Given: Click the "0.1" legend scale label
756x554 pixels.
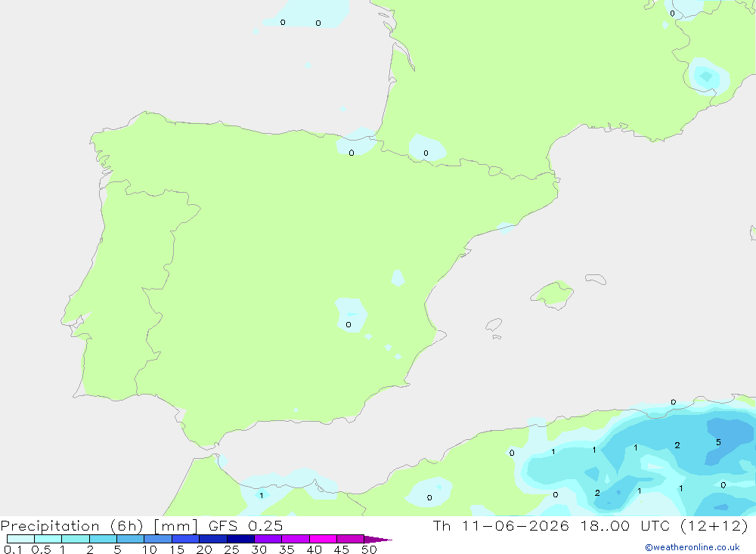Looking at the screenshot, I should (13, 549).
